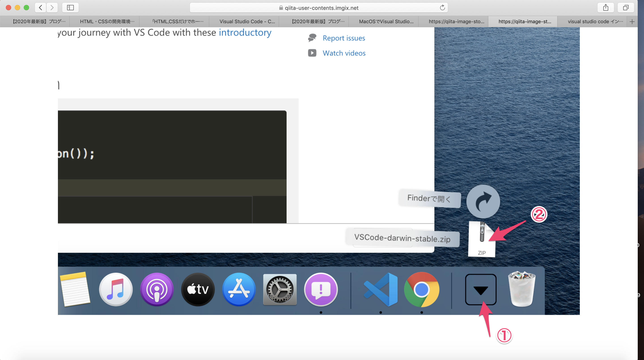The height and width of the screenshot is (360, 644).
Task: Click the Visual Studio Code dock icon
Action: pyautogui.click(x=381, y=290)
